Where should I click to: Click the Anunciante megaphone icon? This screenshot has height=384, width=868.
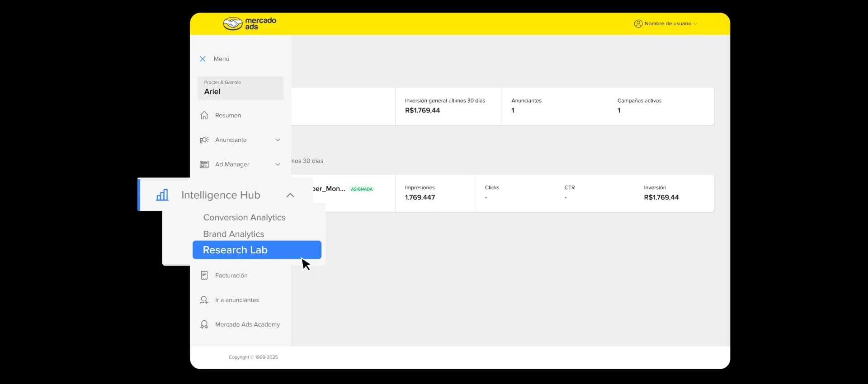tap(204, 140)
